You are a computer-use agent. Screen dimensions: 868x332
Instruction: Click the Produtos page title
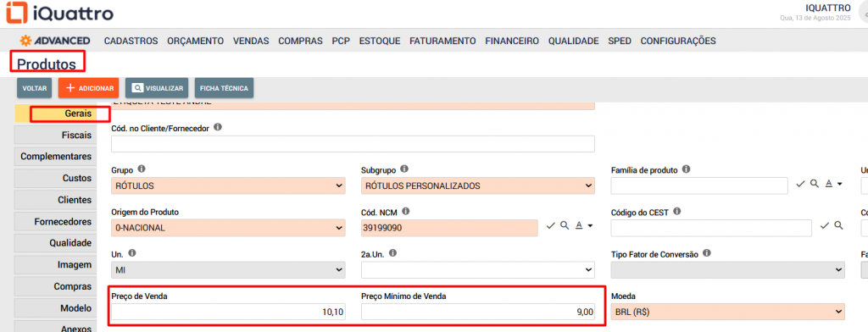click(47, 64)
